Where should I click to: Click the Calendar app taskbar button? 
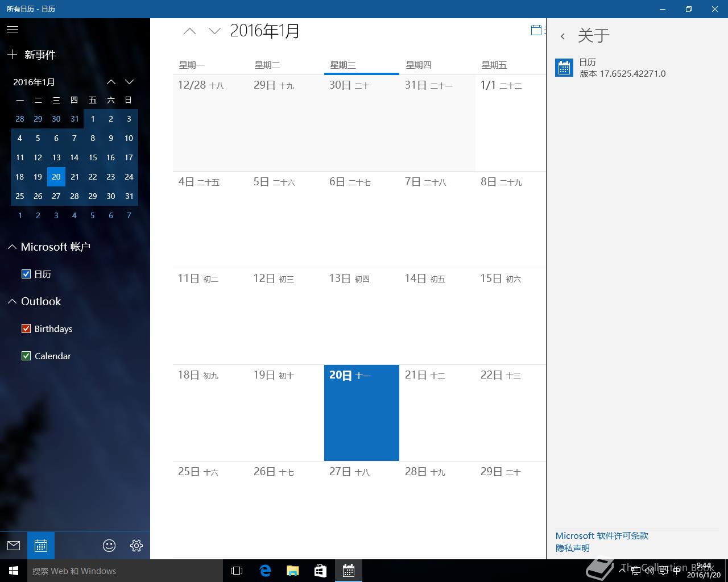[x=349, y=571]
